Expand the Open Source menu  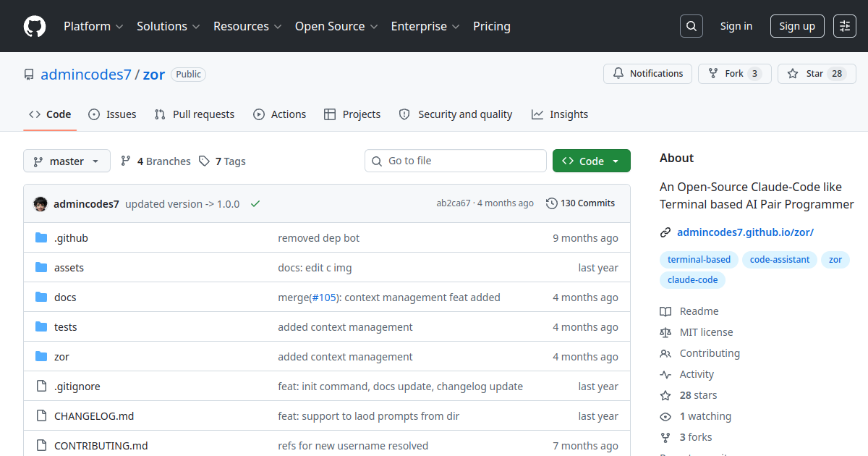[x=336, y=26]
